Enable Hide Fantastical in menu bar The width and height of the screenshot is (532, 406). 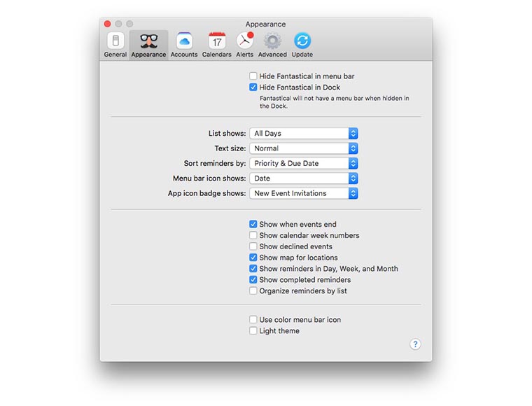[x=253, y=76]
